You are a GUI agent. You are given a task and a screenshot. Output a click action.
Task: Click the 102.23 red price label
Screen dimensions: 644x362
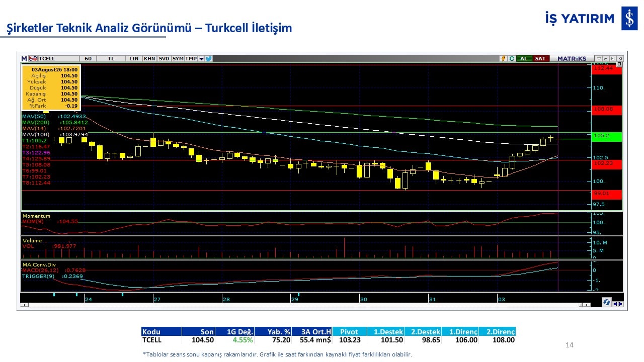[x=607, y=164]
